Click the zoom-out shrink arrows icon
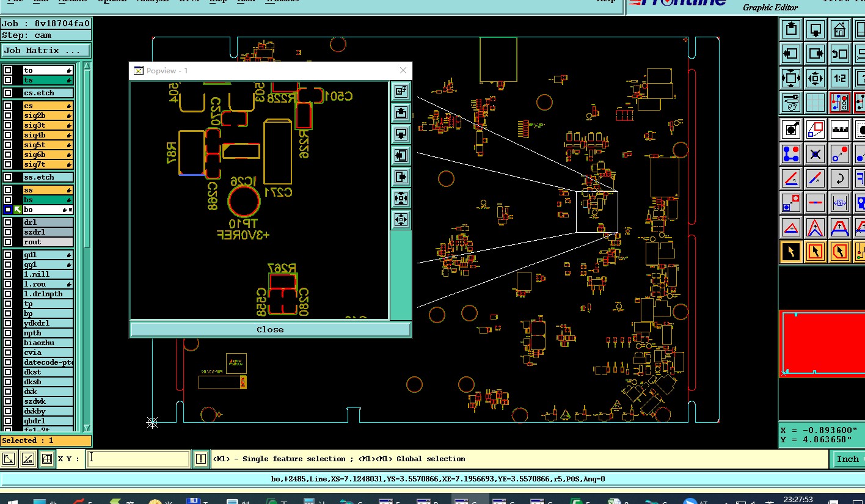 click(816, 78)
